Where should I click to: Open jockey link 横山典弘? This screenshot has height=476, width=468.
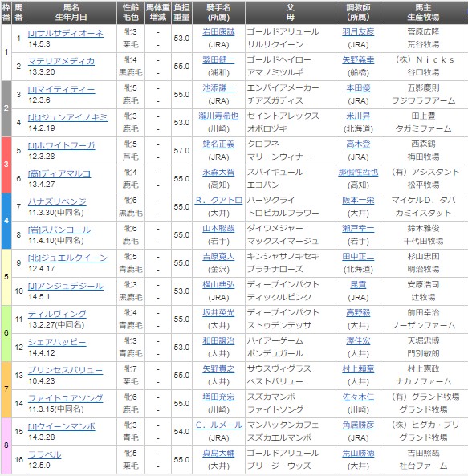(218, 285)
